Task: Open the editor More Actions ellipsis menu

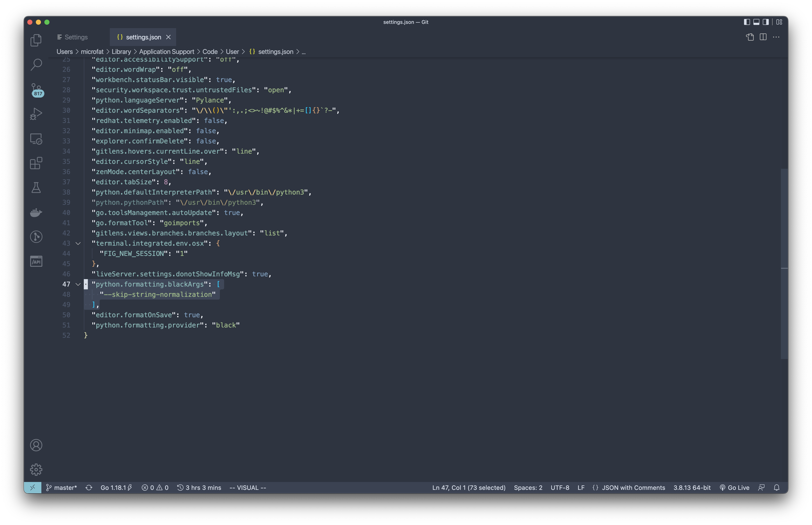Action: (776, 37)
